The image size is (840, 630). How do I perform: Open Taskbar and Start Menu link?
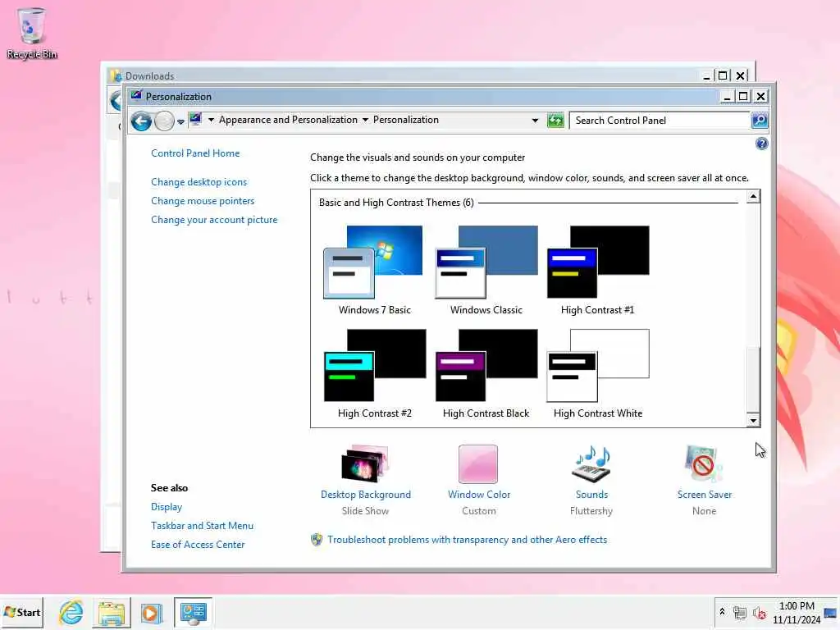point(202,526)
